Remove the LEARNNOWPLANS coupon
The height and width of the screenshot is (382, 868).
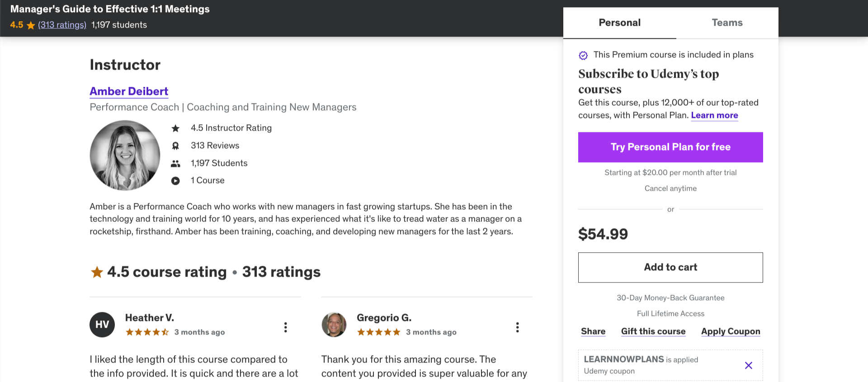pyautogui.click(x=748, y=365)
